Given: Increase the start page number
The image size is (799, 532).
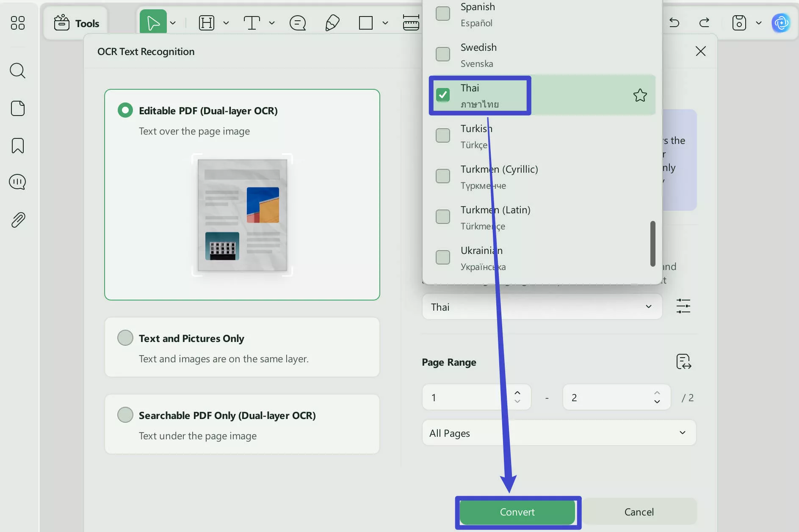Looking at the screenshot, I should (517, 393).
